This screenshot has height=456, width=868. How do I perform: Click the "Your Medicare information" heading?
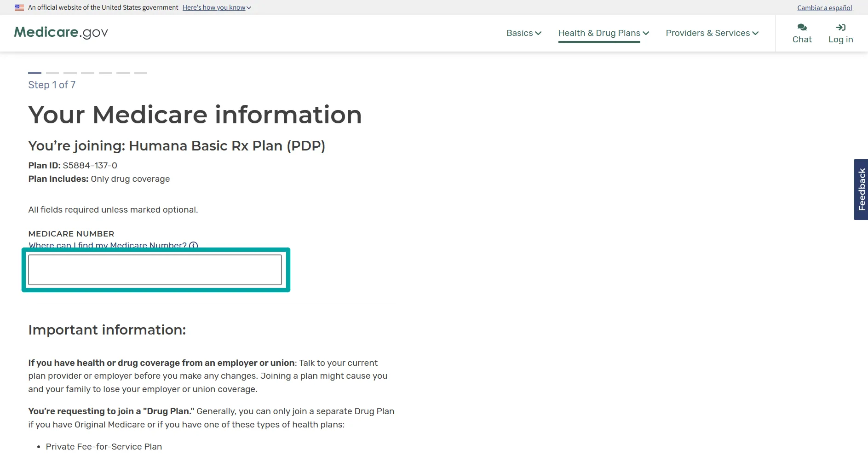pos(195,115)
